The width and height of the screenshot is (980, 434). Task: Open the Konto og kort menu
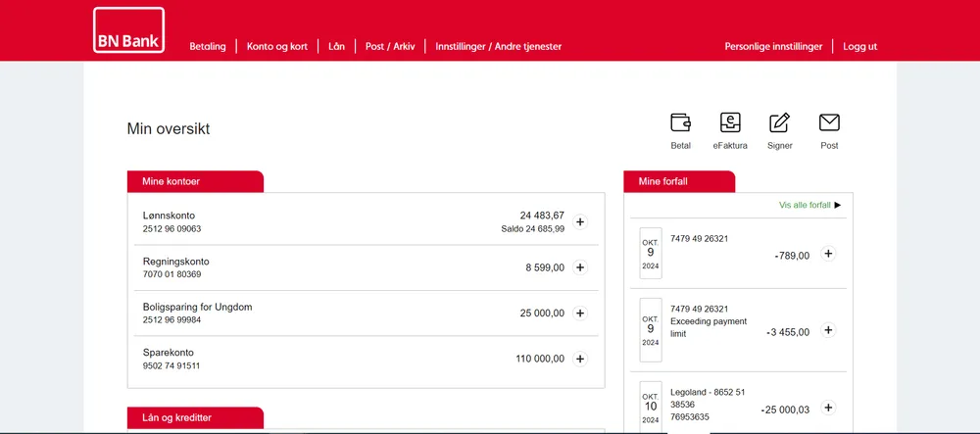click(277, 46)
